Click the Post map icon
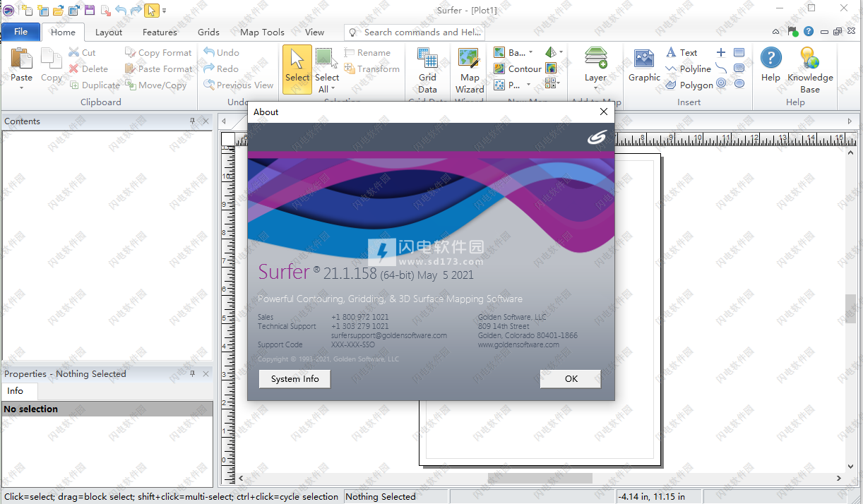This screenshot has width=863, height=504. pos(499,85)
